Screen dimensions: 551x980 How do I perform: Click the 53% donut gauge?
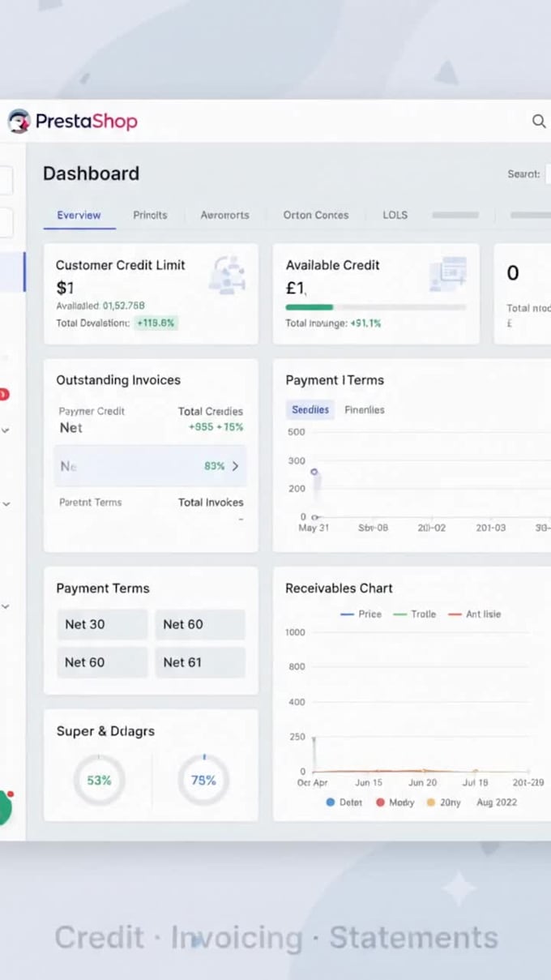pos(99,781)
